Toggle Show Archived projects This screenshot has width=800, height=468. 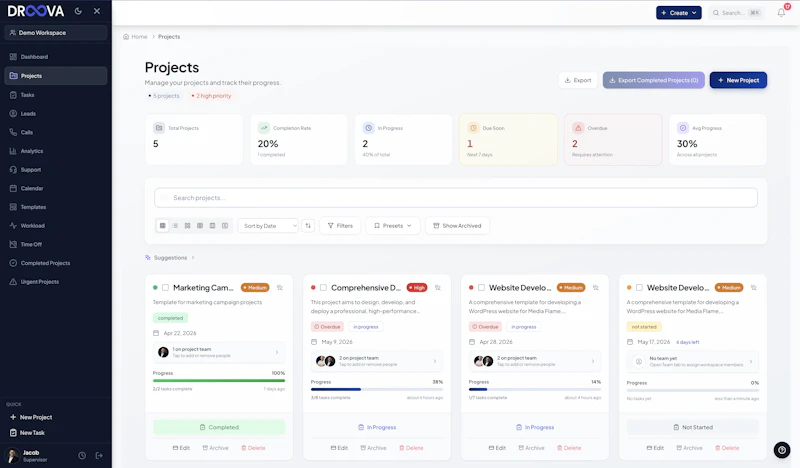click(457, 226)
